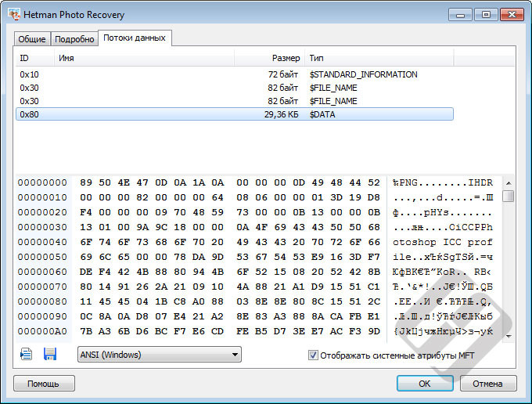Click the hex viewer scroll up arrow

point(509,183)
